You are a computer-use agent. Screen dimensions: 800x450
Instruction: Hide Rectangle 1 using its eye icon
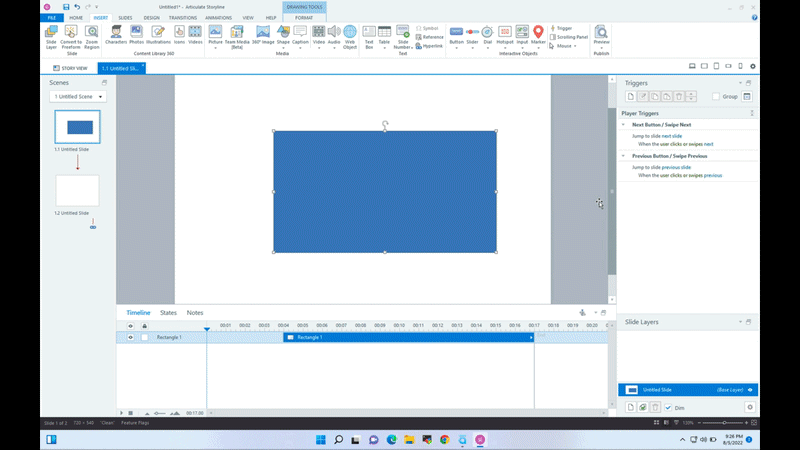(x=130, y=338)
